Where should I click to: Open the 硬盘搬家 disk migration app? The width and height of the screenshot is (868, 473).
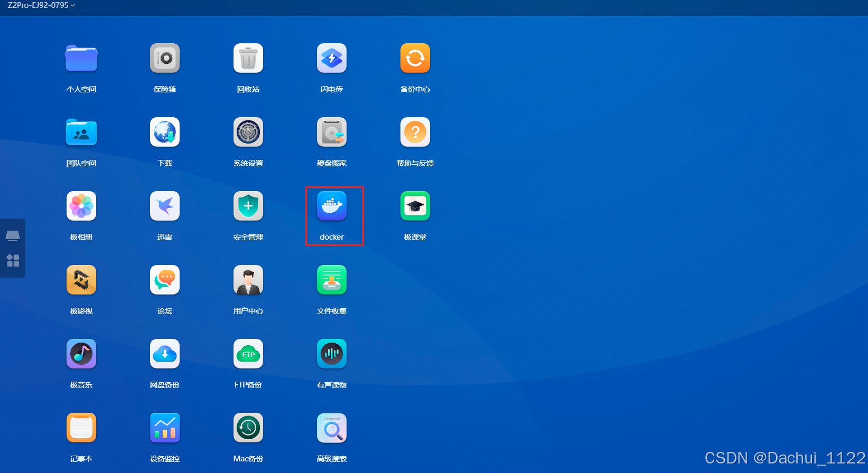click(332, 132)
